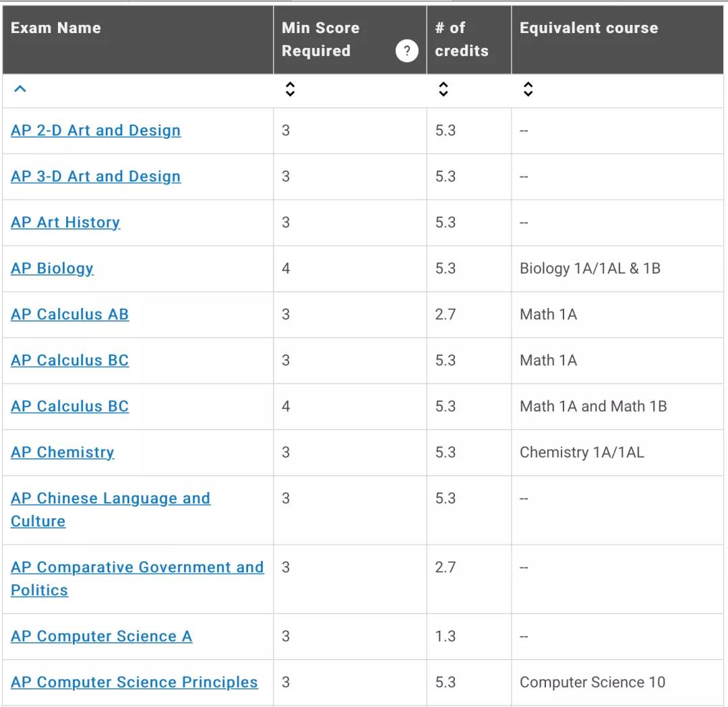Open AP 2-D Art and Design link

[x=96, y=131]
